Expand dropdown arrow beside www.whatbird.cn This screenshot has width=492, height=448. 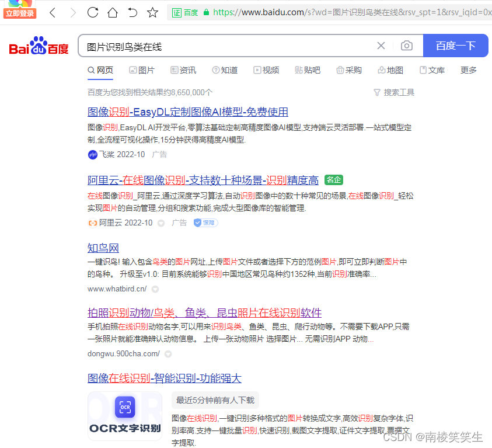point(155,289)
